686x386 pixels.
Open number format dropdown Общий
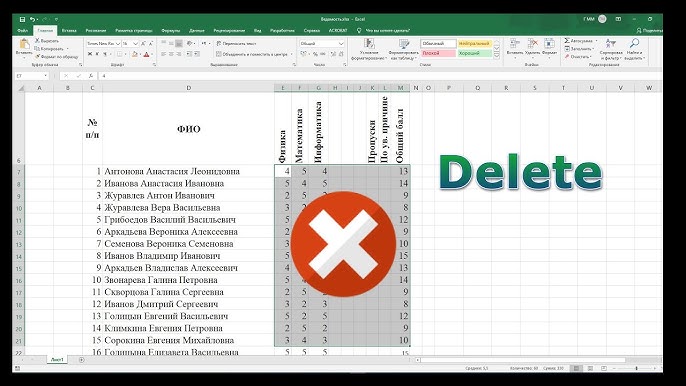click(x=322, y=43)
